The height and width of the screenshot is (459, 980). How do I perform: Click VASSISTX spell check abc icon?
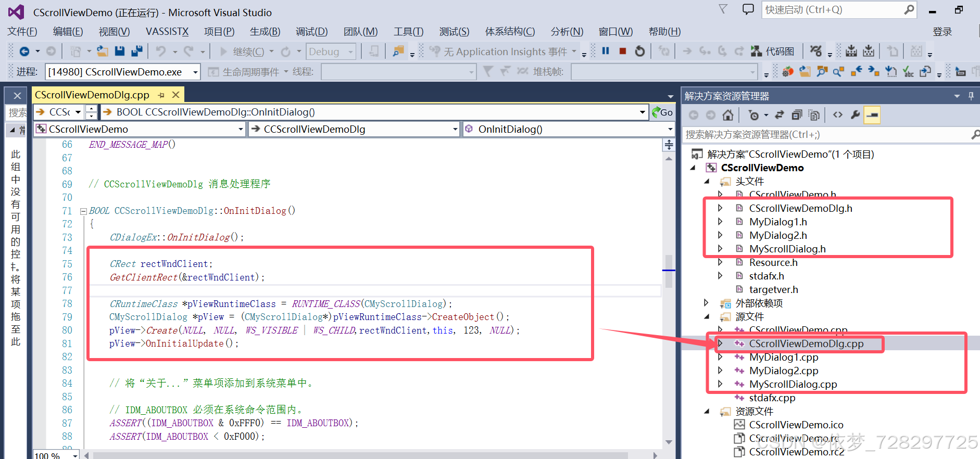tap(908, 71)
